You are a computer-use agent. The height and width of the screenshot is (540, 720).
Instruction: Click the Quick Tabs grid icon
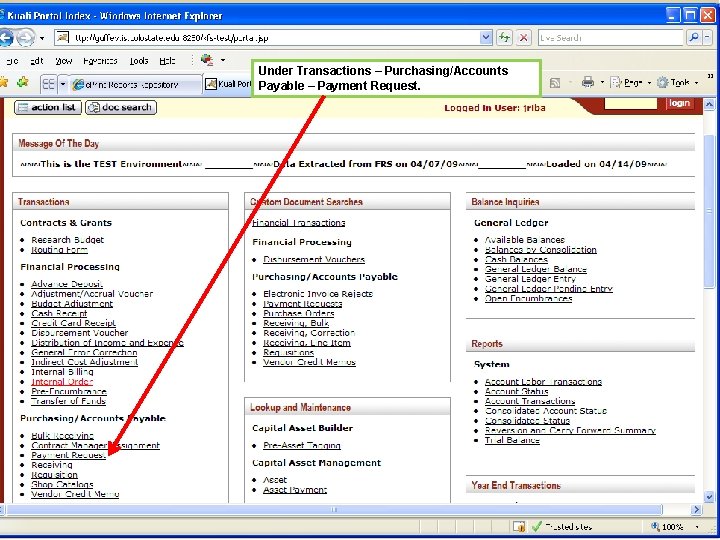point(48,84)
